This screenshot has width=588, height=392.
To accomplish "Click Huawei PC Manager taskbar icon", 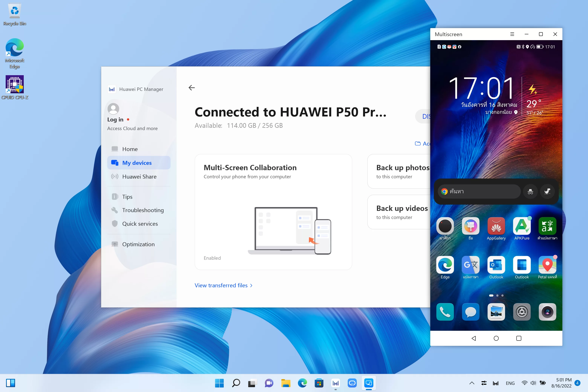I will 335,383.
